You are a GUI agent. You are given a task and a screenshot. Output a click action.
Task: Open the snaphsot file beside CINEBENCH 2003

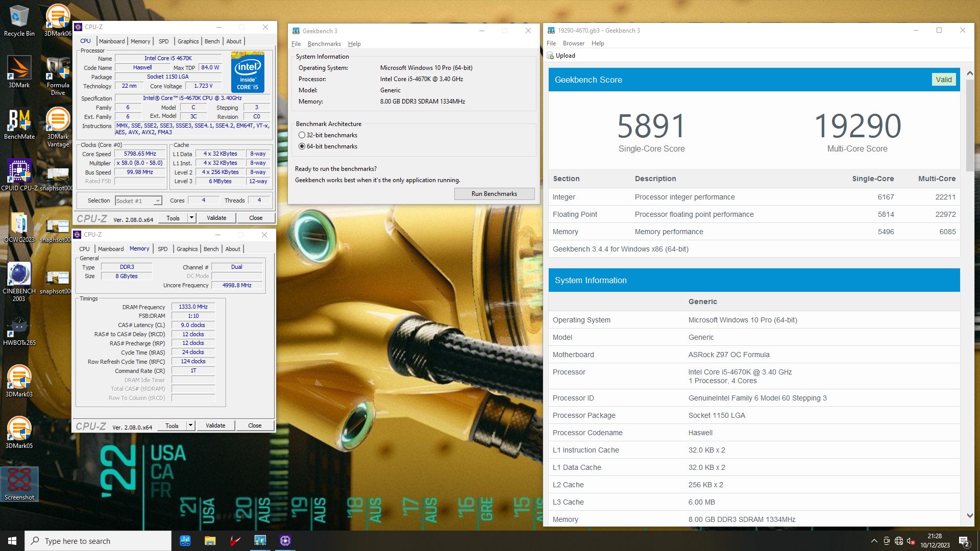coord(57,282)
